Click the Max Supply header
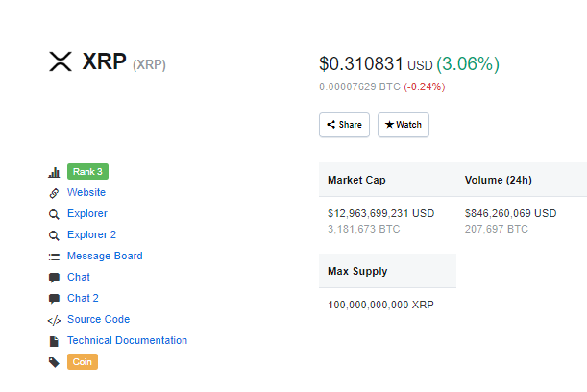 357,272
